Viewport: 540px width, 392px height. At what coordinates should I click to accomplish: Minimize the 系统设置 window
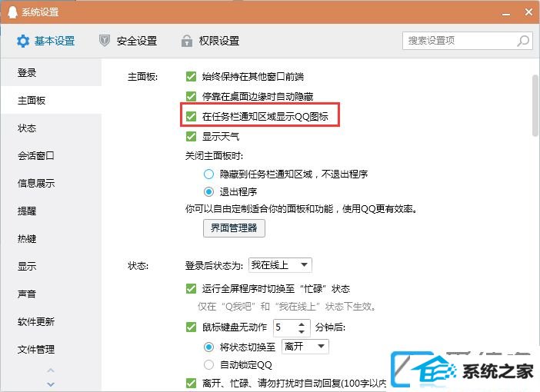coord(506,14)
